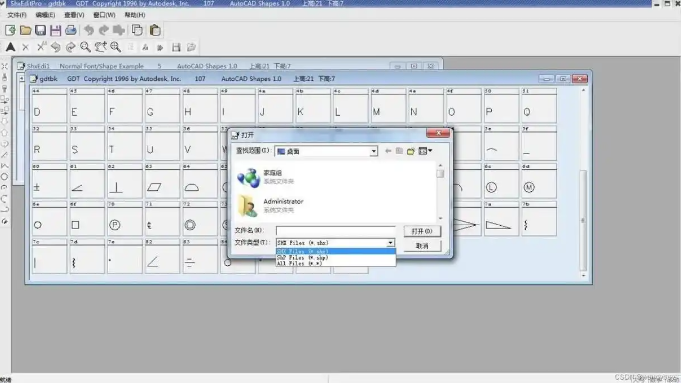
Task: Click the back arrow in the Open dialog
Action: (388, 151)
